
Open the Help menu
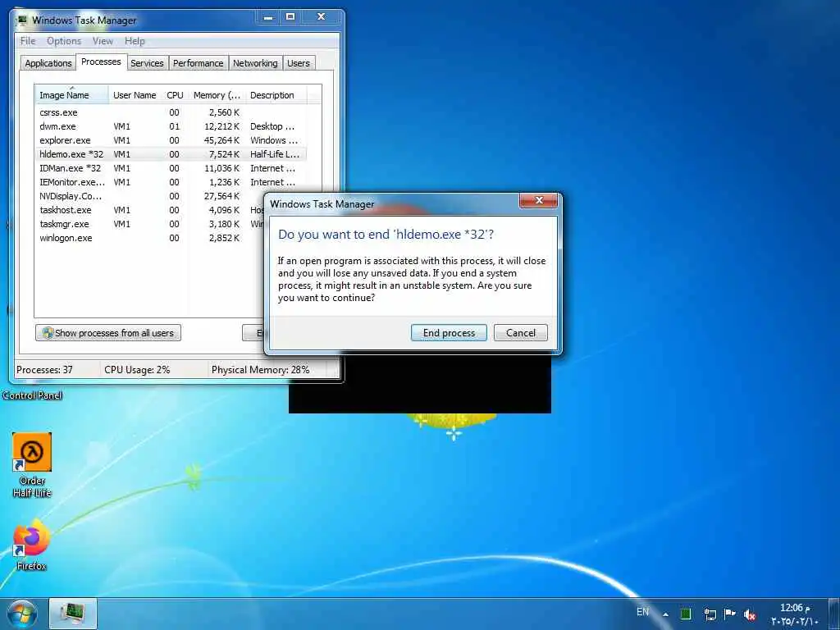click(135, 41)
